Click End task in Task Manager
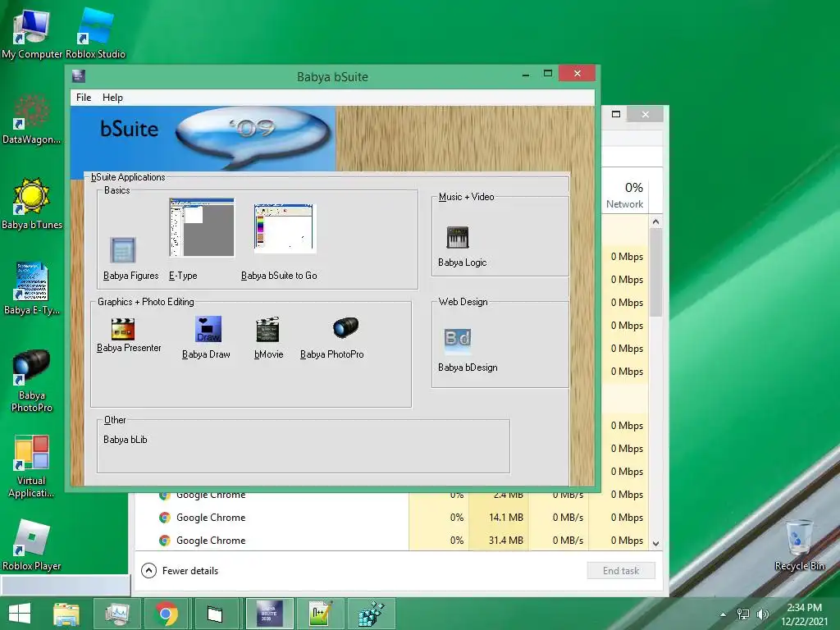Image resolution: width=840 pixels, height=630 pixels. pyautogui.click(x=621, y=571)
